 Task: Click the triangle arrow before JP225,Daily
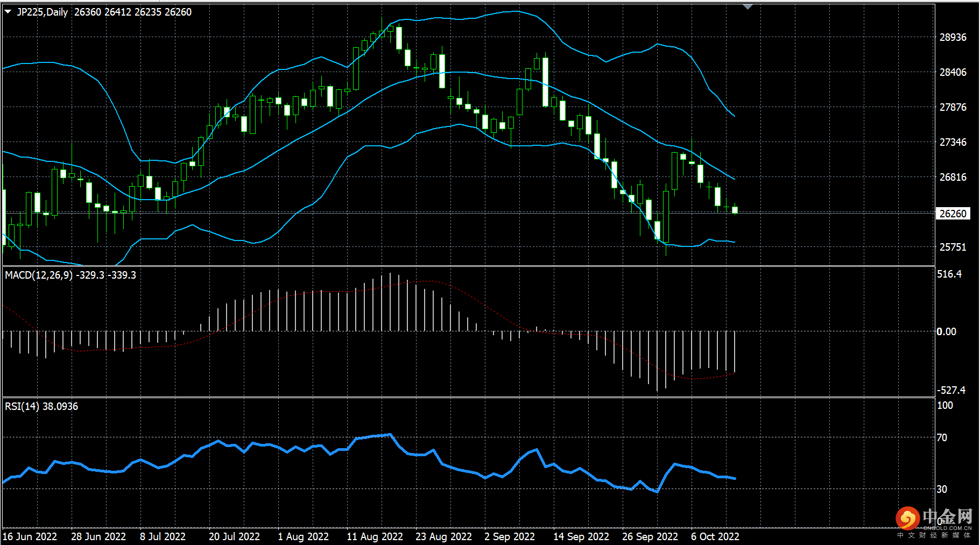pos(8,11)
